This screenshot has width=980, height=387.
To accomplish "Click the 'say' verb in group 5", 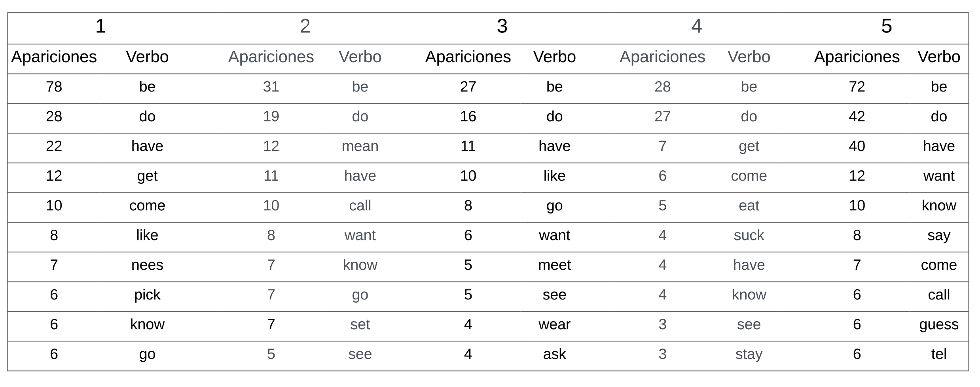I will click(x=939, y=235).
